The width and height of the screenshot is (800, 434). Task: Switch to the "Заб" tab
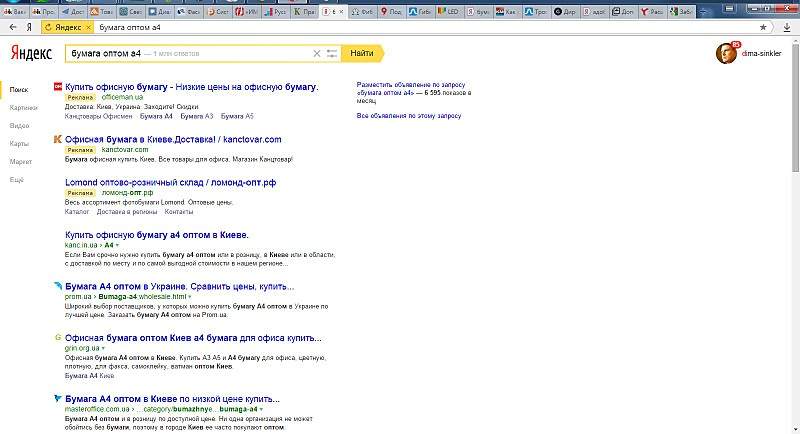681,11
